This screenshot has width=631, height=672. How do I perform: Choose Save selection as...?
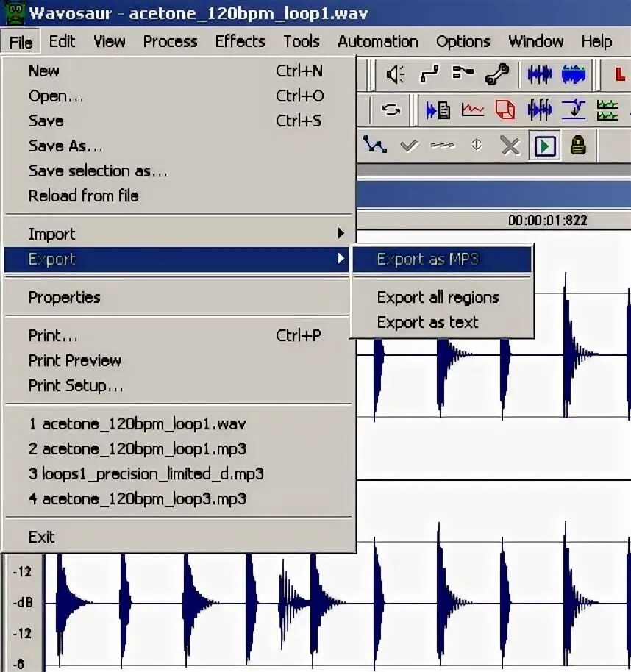[x=178, y=171]
